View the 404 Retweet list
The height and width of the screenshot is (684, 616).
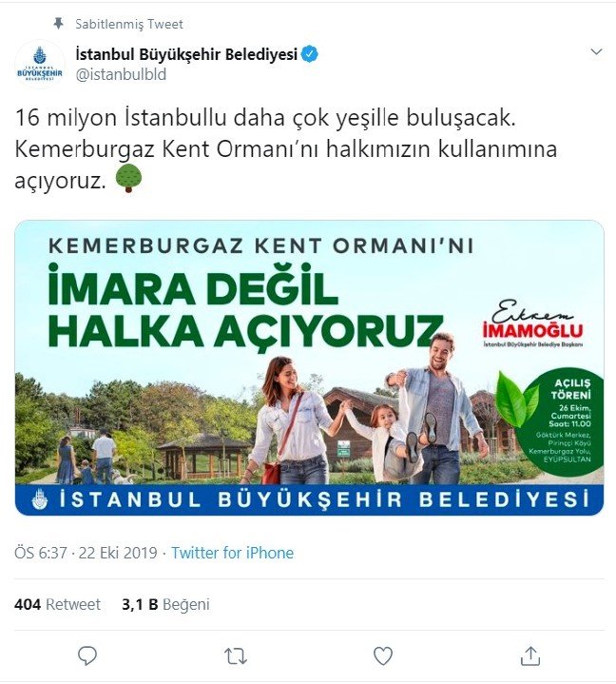click(57, 605)
